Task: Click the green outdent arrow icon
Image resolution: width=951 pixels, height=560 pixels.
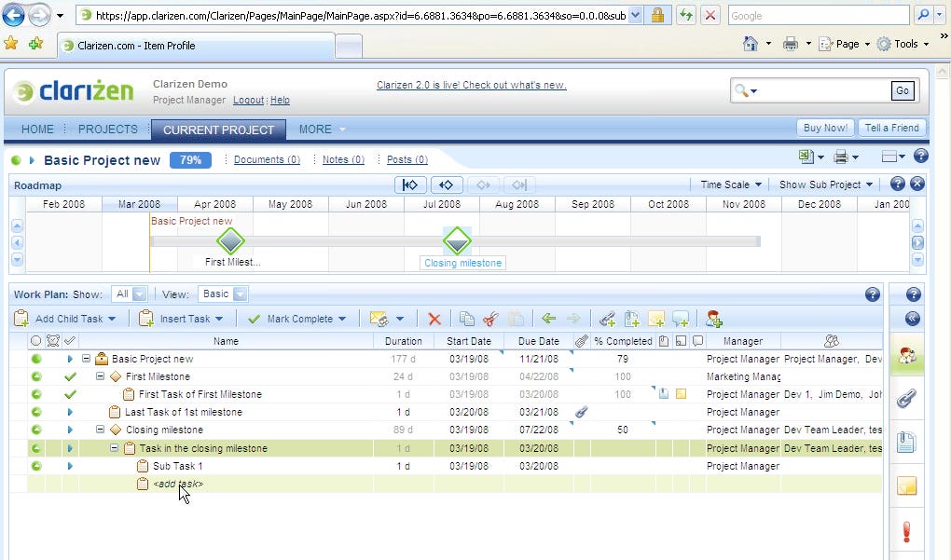Action: [x=549, y=319]
